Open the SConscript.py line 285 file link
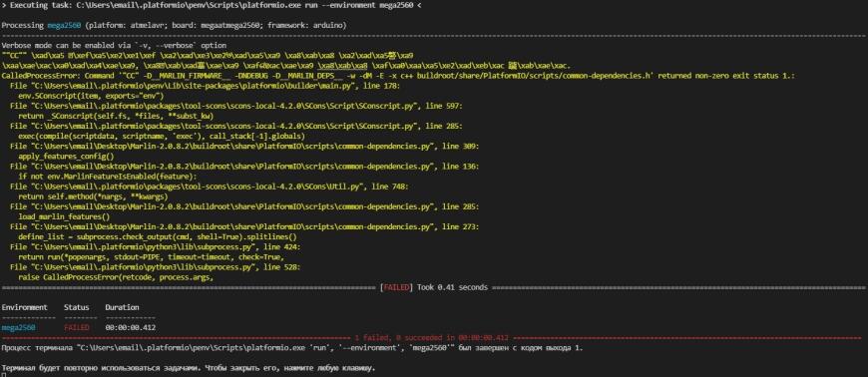Viewport: 868px width, 377px height. (235, 126)
